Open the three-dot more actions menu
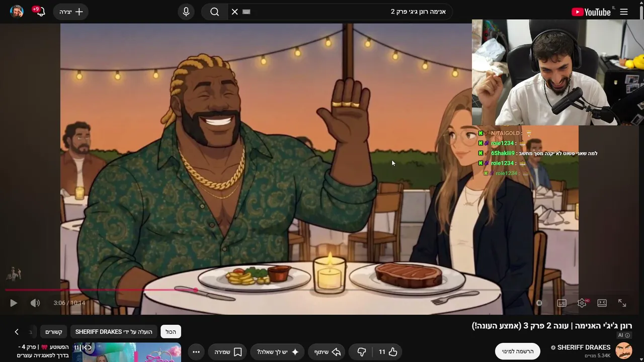Image resolution: width=644 pixels, height=362 pixels. [196, 352]
